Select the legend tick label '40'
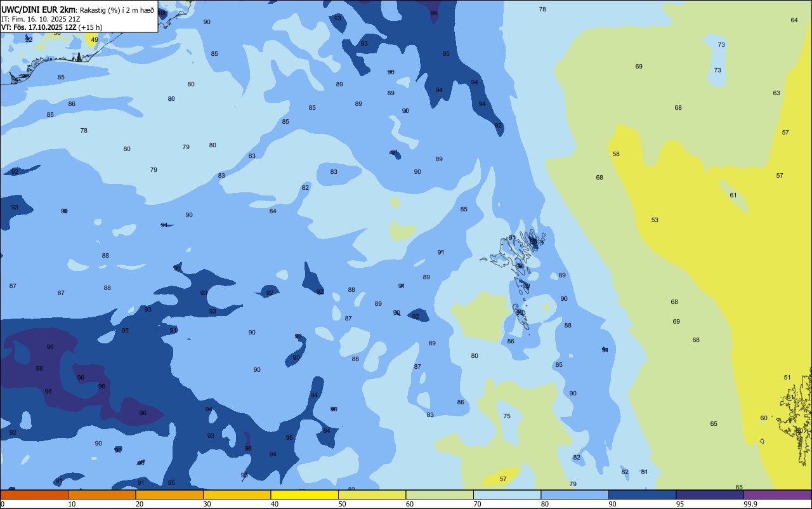The width and height of the screenshot is (812, 509). [275, 504]
